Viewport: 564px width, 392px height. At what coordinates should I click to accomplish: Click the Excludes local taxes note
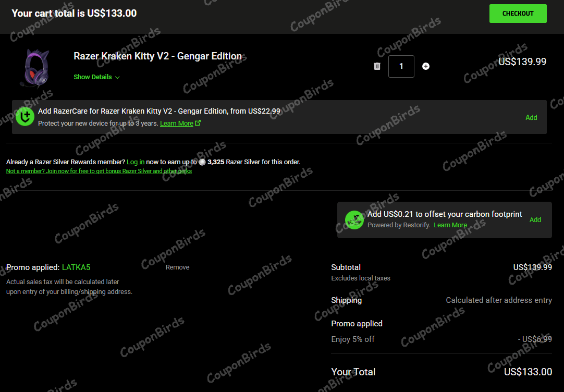point(360,278)
